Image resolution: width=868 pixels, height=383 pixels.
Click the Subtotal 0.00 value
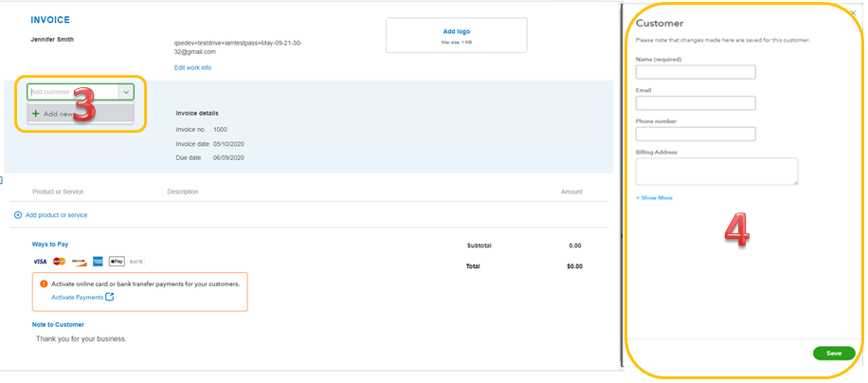(x=575, y=246)
